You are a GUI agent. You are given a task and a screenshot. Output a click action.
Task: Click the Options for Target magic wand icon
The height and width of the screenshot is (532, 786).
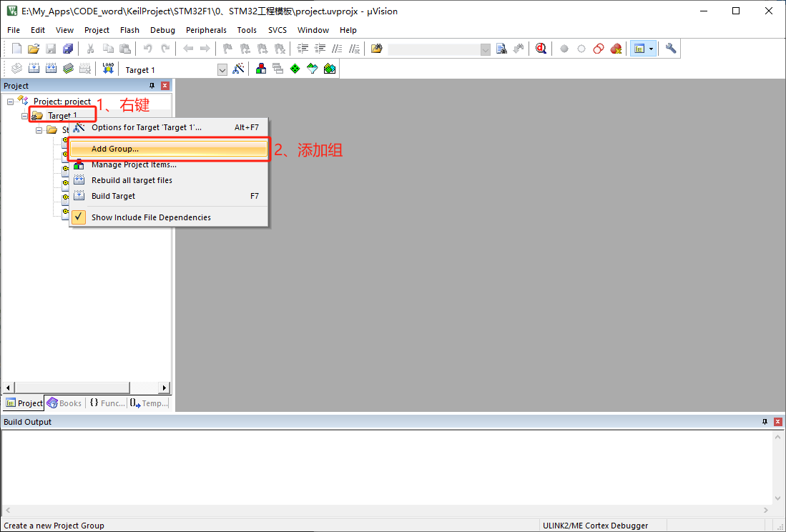pyautogui.click(x=239, y=69)
